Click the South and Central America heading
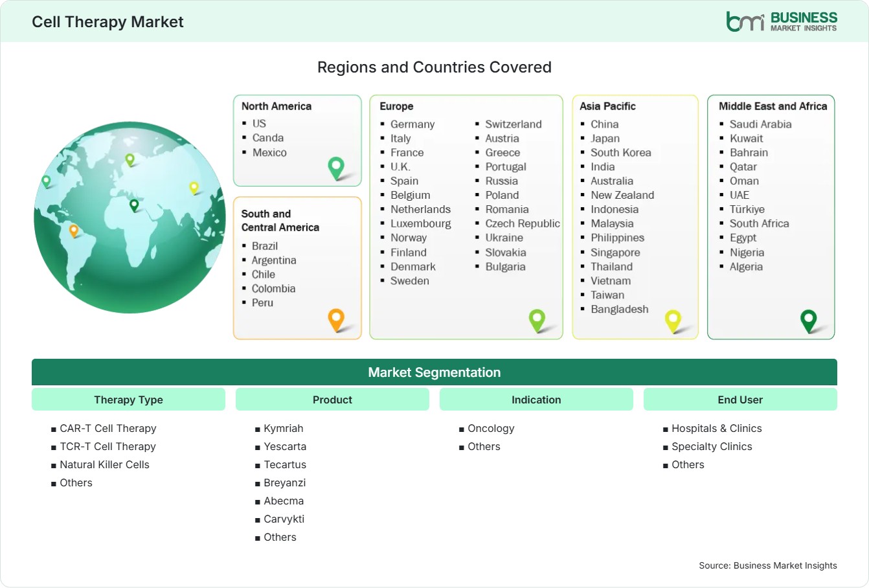 280,220
